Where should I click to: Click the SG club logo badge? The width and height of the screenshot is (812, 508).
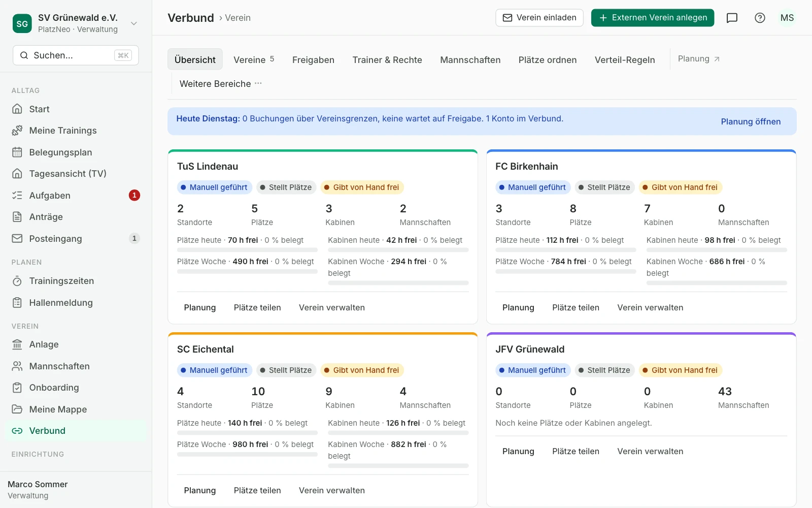[22, 23]
